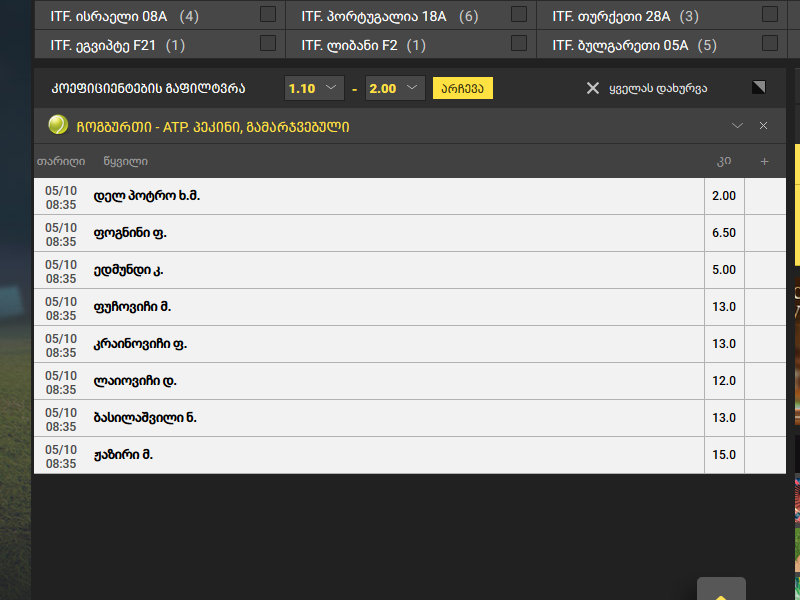Open the minimum coefficient 1.10 dropdown
The image size is (800, 600).
click(x=314, y=88)
